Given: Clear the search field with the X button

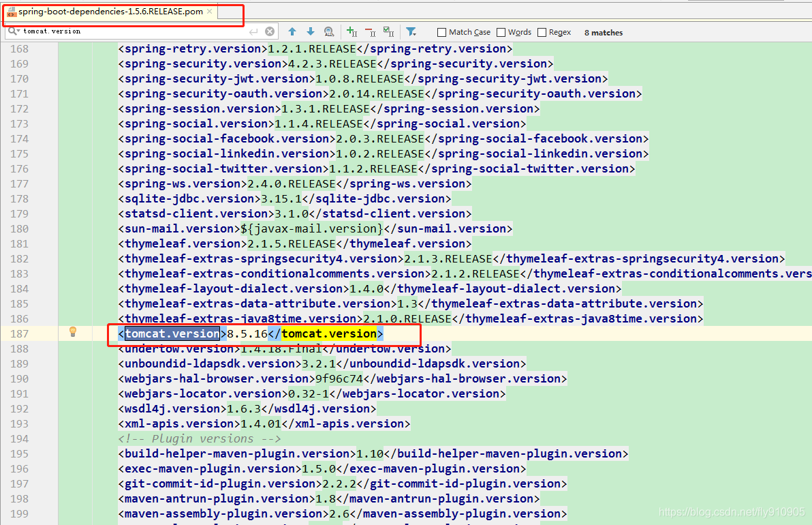Looking at the screenshot, I should pos(268,31).
